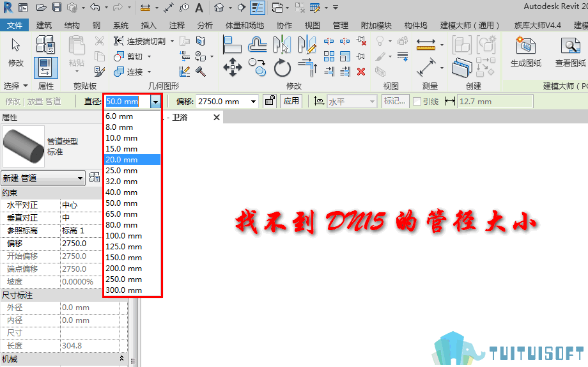Select the Mirror Pick Axis tool
This screenshot has height=367, width=588.
(282, 45)
